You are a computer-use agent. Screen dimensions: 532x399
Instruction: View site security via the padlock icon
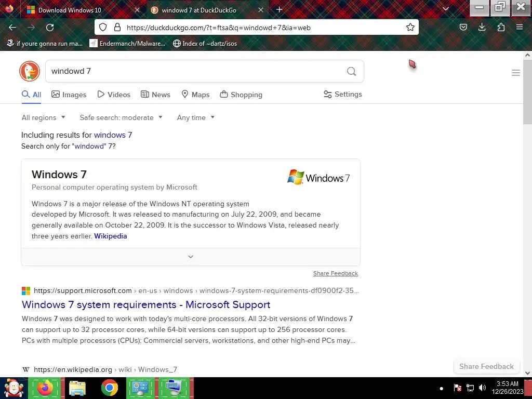coord(117,28)
